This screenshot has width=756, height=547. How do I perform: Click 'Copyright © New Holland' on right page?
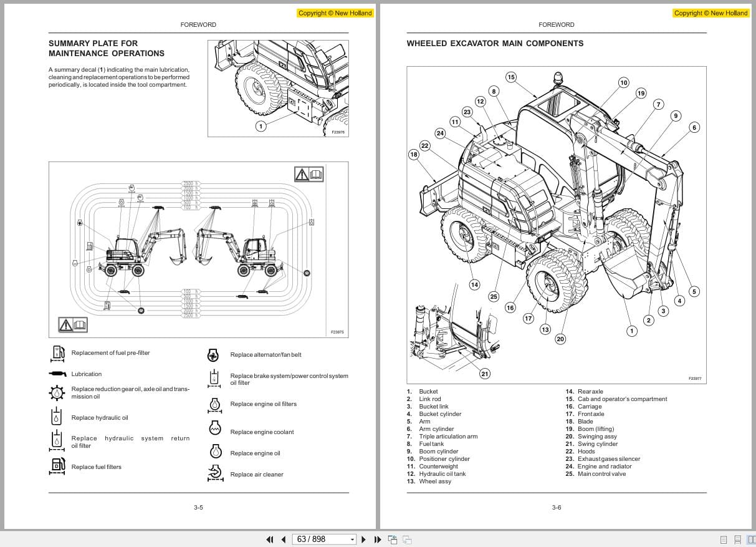711,13
